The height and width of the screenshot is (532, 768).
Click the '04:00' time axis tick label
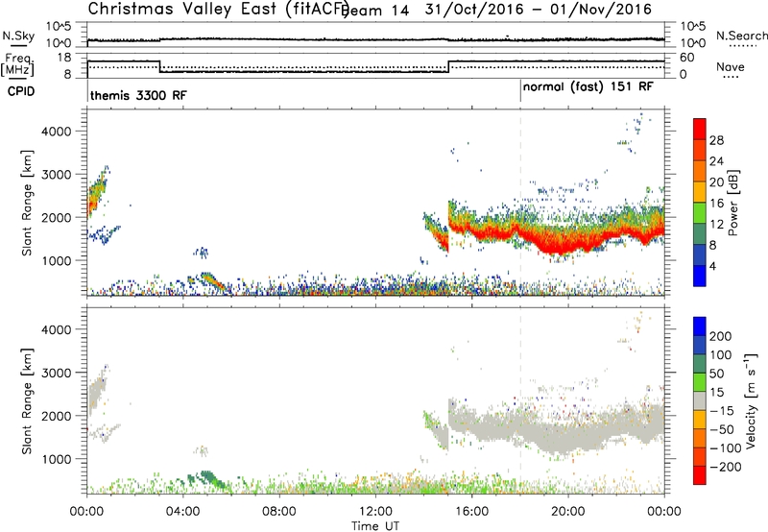[183, 512]
